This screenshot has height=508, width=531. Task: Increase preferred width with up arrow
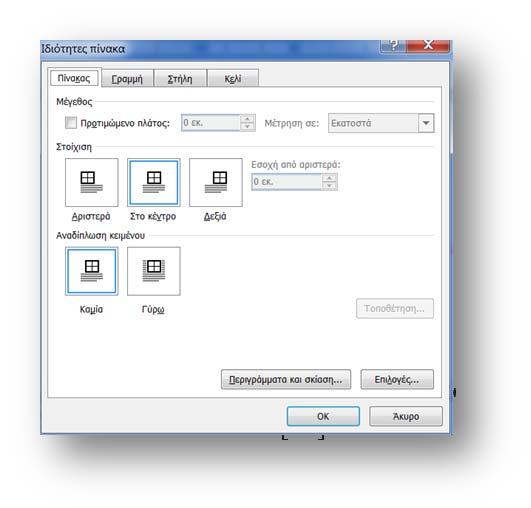pyautogui.click(x=247, y=119)
